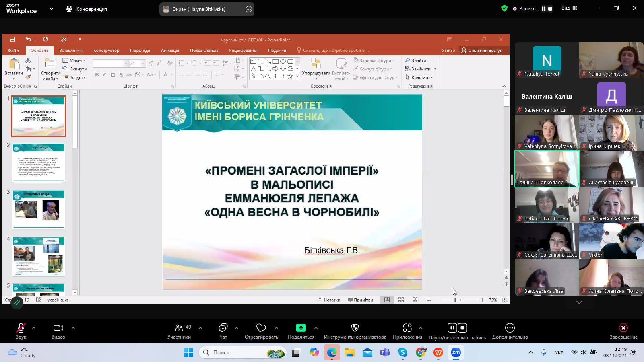Click the More options ellipsis icon

[510, 328]
